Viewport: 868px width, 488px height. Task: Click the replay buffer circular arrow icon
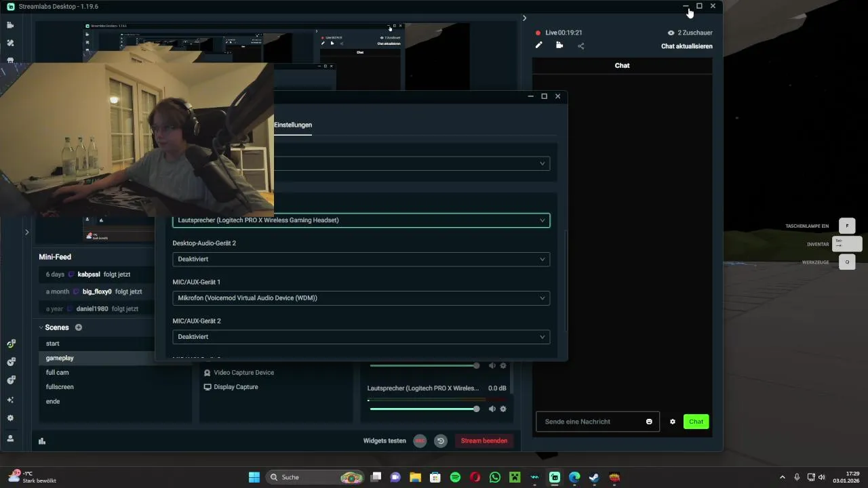click(x=441, y=441)
